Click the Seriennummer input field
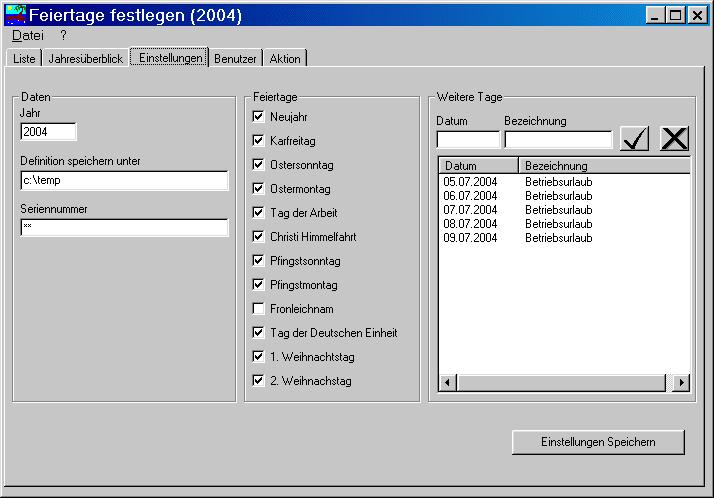 click(124, 228)
